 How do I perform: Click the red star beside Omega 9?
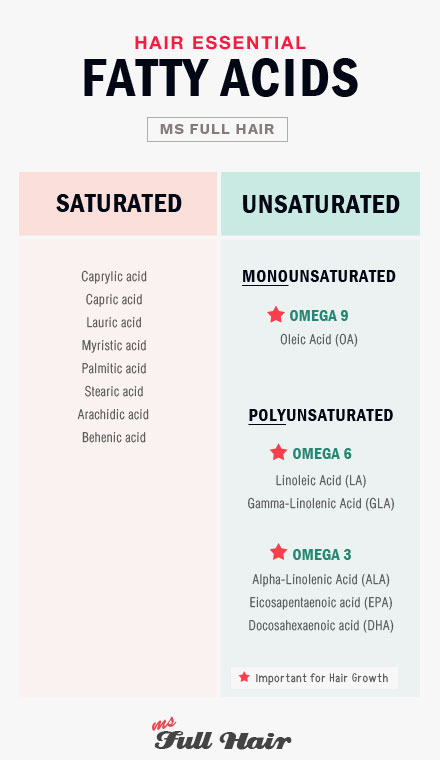tap(276, 315)
